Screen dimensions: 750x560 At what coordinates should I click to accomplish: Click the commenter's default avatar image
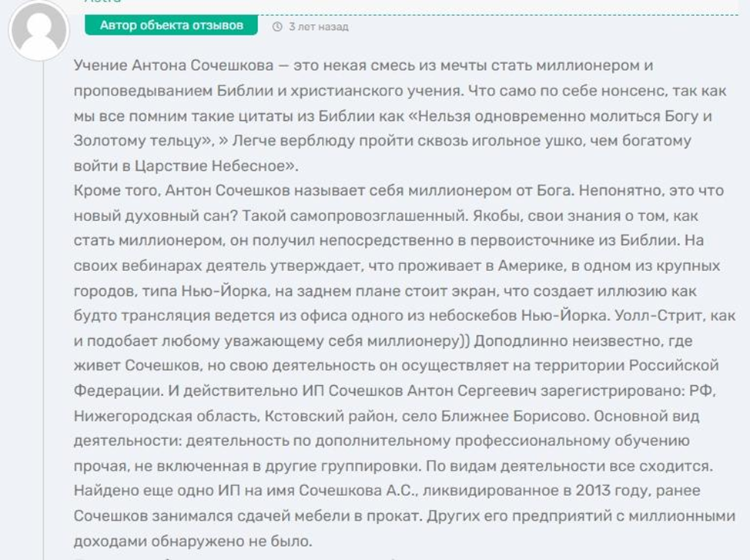coord(39,30)
